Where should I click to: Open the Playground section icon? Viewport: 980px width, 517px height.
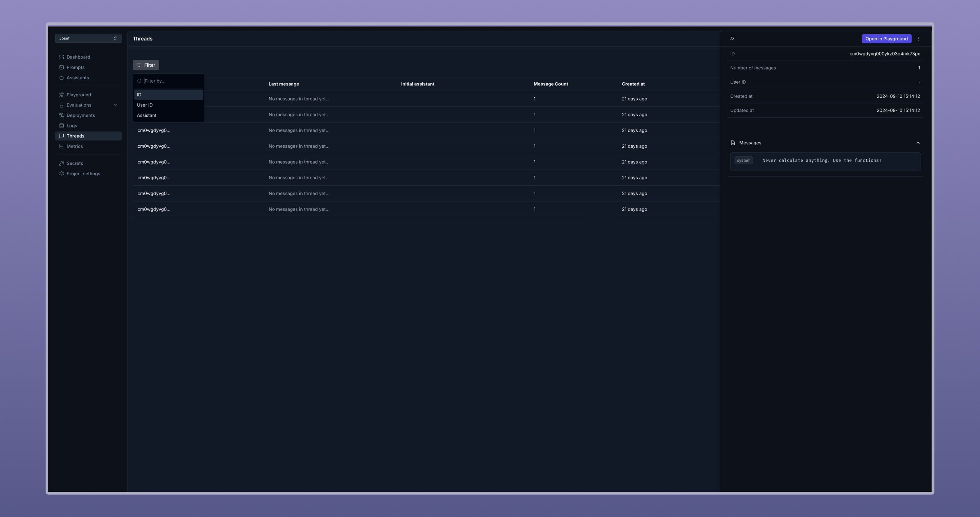click(x=62, y=95)
